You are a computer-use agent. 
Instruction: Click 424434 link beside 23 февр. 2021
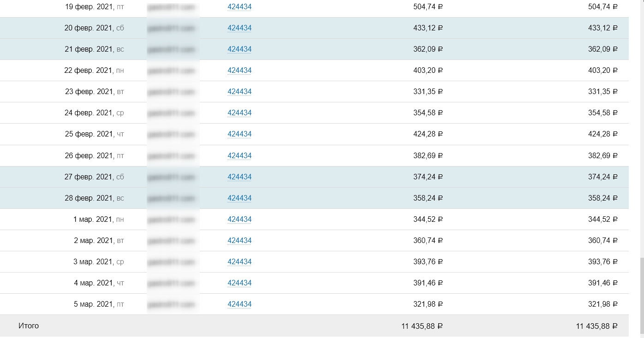click(239, 92)
